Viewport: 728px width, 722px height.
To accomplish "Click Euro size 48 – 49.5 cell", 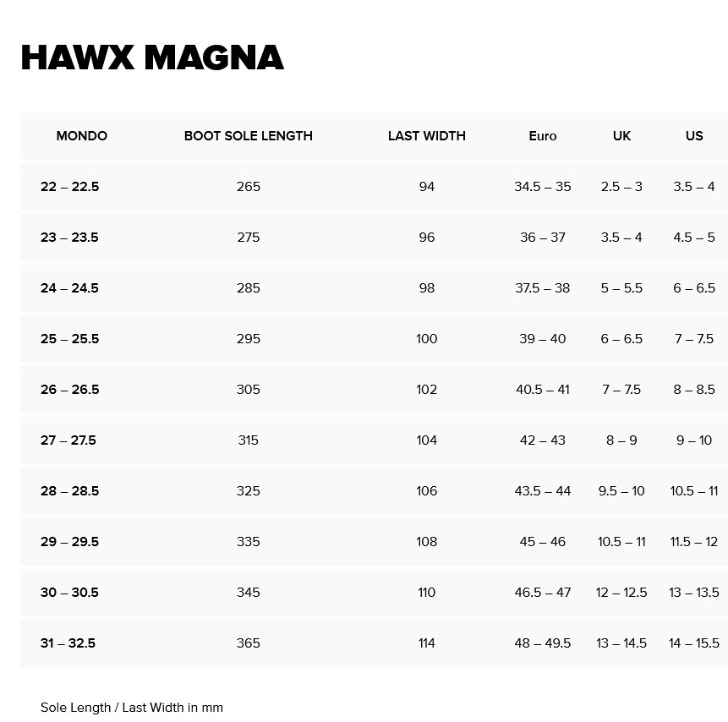I will (x=543, y=643).
